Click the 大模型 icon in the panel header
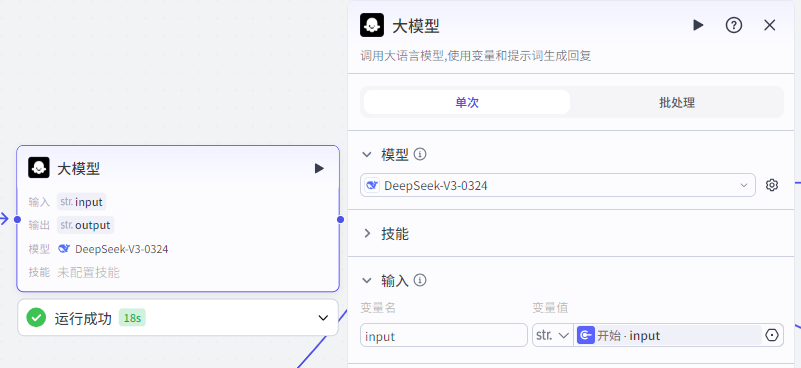The width and height of the screenshot is (801, 368). (x=372, y=25)
